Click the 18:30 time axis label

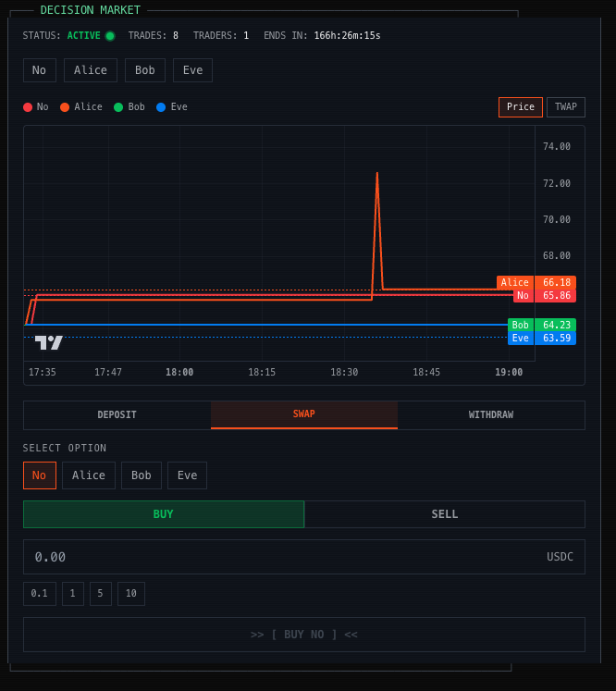pyautogui.click(x=344, y=373)
